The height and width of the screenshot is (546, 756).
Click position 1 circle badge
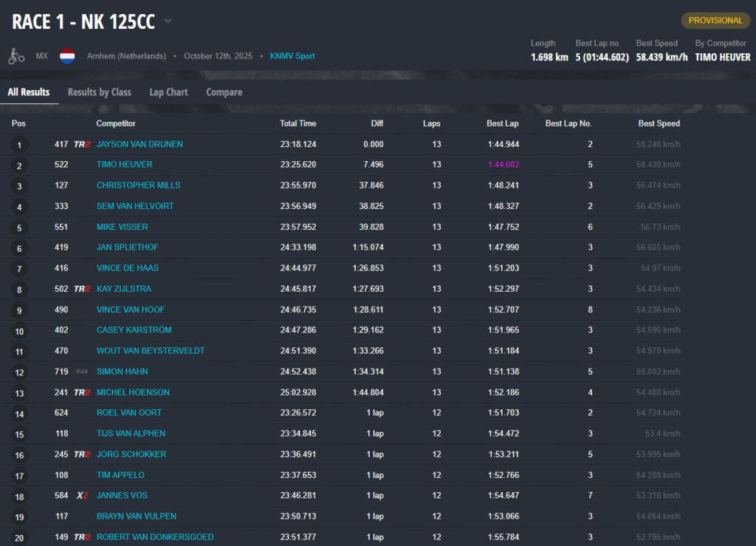click(x=19, y=145)
